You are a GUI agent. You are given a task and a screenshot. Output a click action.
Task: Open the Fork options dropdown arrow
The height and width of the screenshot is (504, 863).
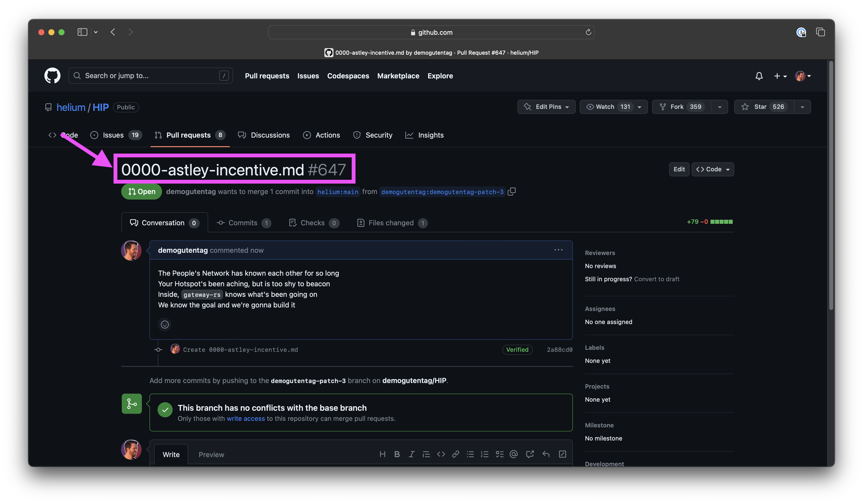(x=720, y=107)
